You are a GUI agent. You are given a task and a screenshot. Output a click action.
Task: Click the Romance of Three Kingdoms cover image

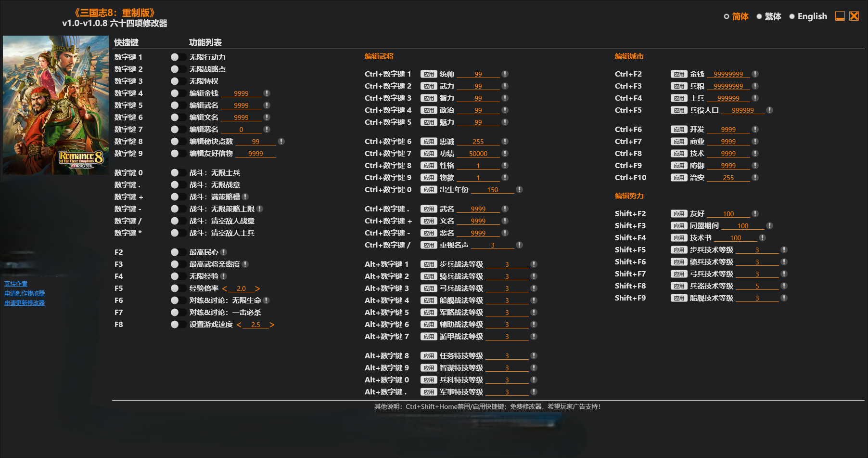click(x=56, y=105)
